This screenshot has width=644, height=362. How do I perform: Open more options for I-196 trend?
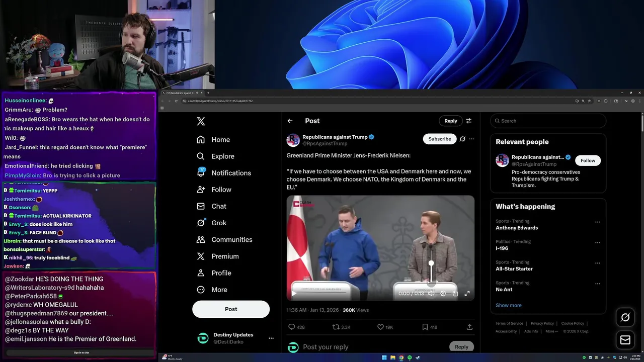point(597,242)
